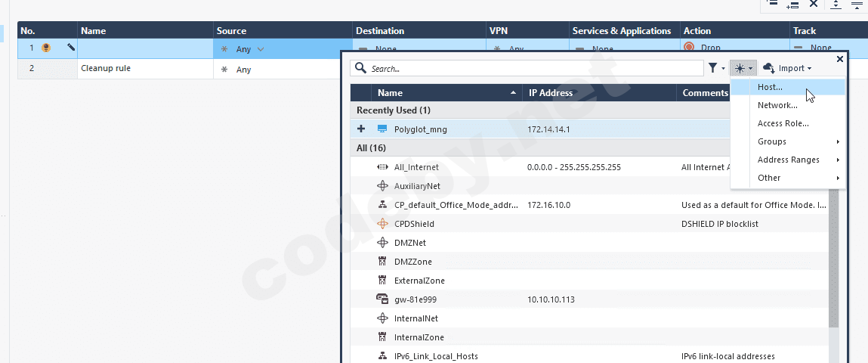Sort by the Name column header in picker
This screenshot has width=868, height=363.
(446, 92)
